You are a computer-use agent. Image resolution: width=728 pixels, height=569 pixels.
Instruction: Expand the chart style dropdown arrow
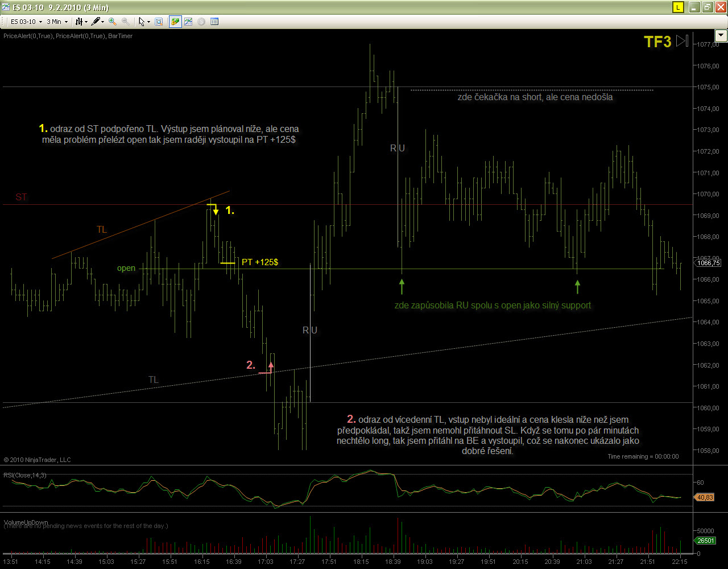(x=85, y=22)
